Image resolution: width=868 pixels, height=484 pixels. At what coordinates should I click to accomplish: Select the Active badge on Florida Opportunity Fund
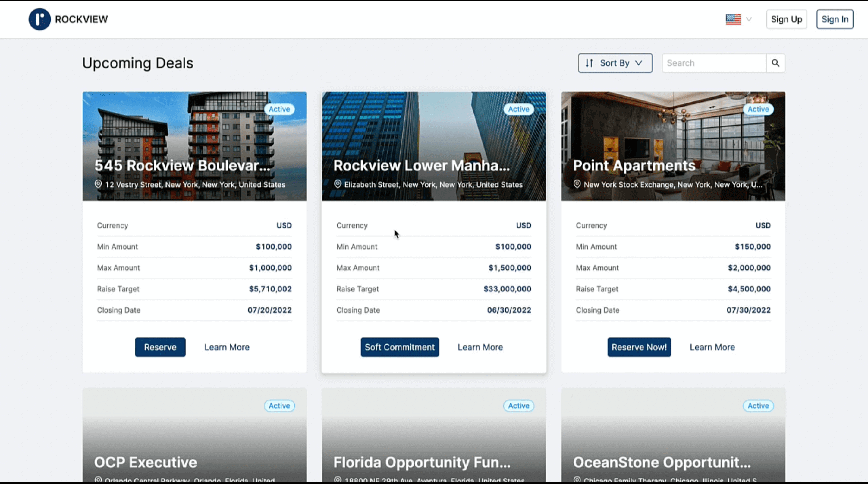coord(519,406)
